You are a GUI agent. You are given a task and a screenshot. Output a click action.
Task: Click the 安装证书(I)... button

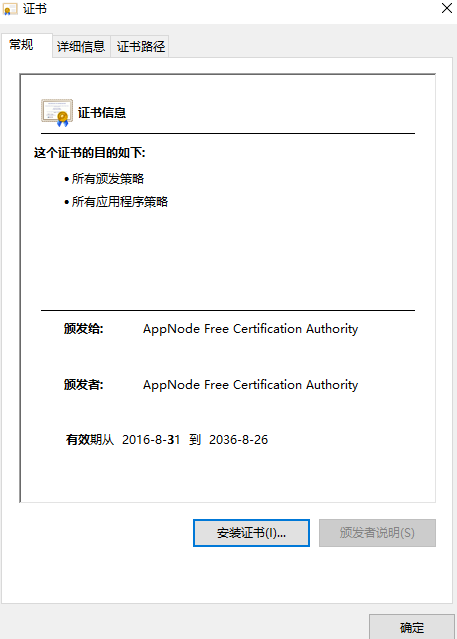pyautogui.click(x=251, y=533)
